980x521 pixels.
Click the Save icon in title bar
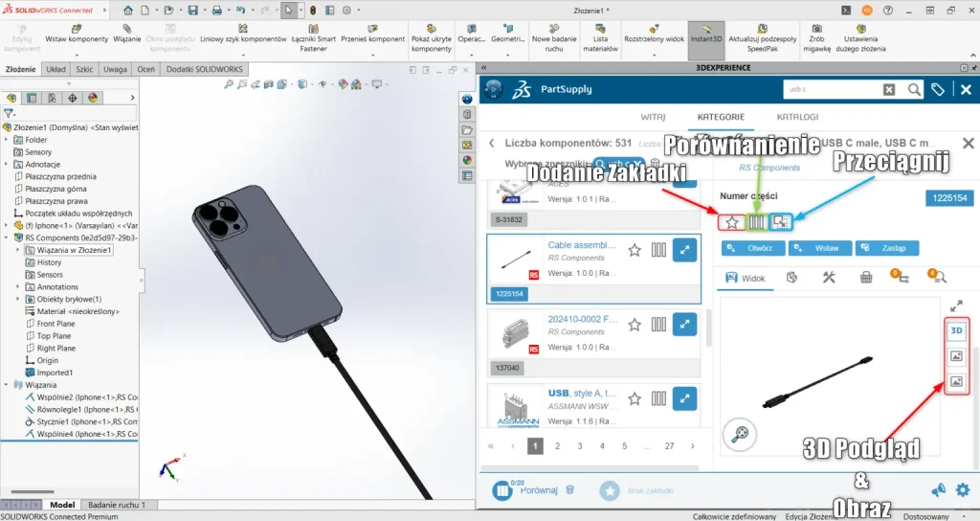tap(192, 10)
